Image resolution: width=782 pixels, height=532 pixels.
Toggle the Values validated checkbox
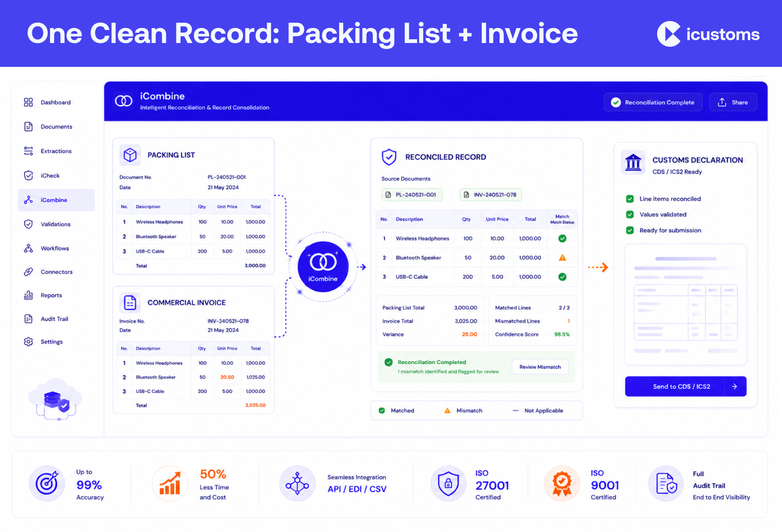[630, 215]
